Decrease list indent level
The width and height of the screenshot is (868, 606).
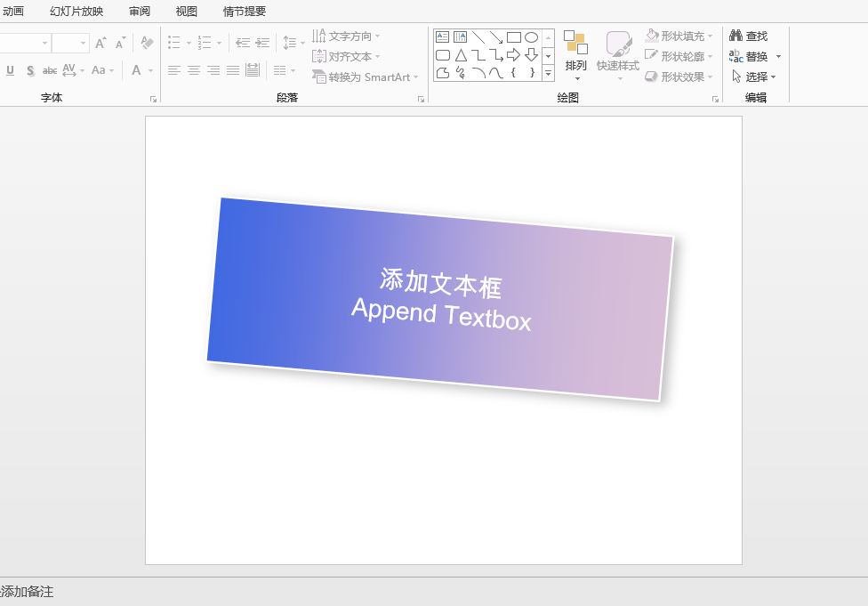click(243, 43)
